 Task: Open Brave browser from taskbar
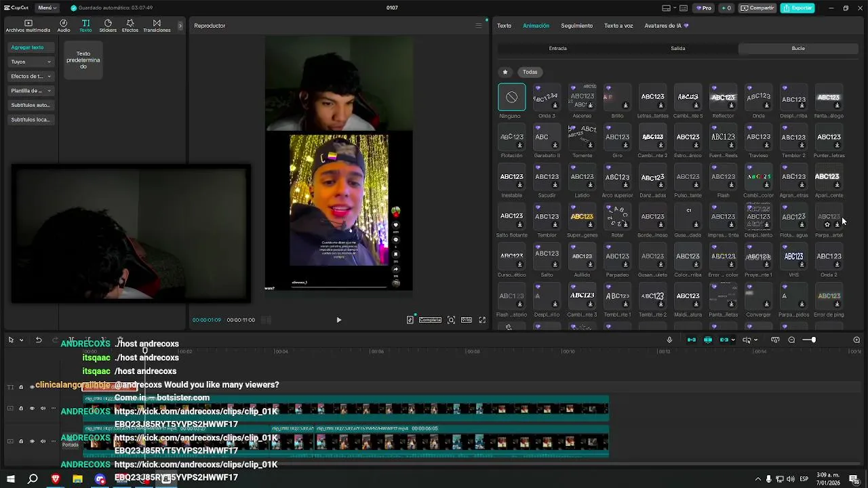point(55,479)
